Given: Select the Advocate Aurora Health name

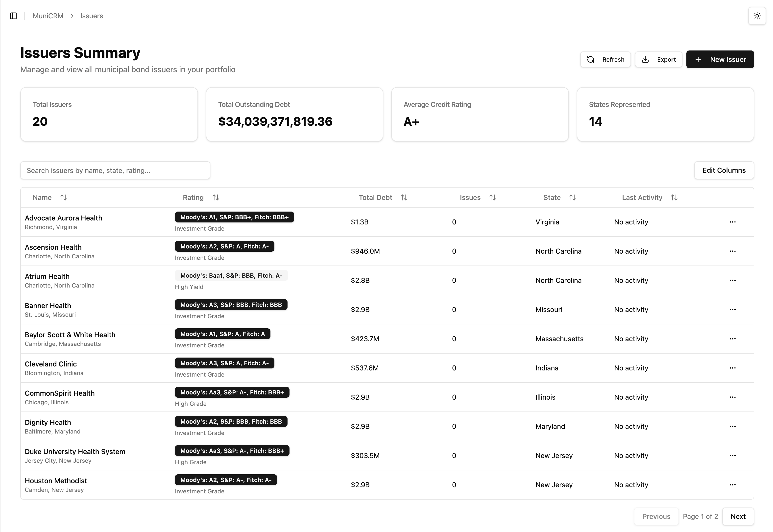Looking at the screenshot, I should 63,218.
